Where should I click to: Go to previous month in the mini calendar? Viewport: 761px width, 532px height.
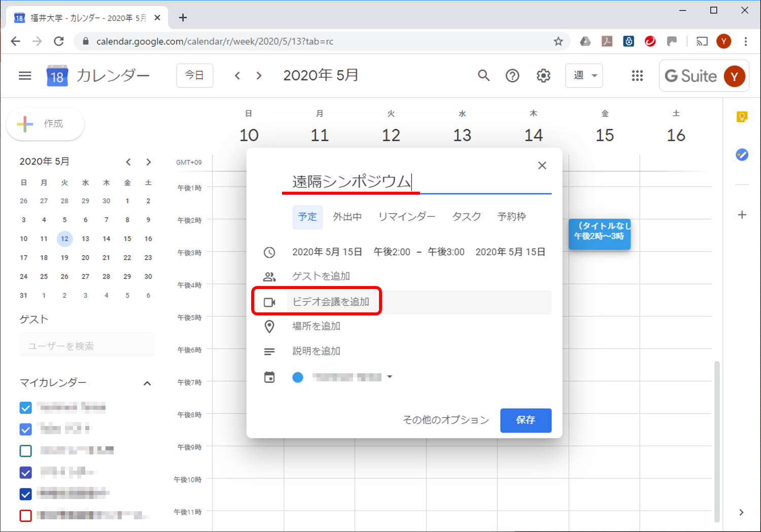tap(128, 162)
